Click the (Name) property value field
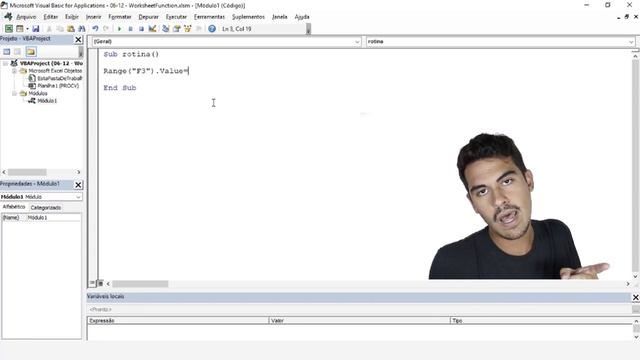640x360 pixels. click(x=53, y=218)
